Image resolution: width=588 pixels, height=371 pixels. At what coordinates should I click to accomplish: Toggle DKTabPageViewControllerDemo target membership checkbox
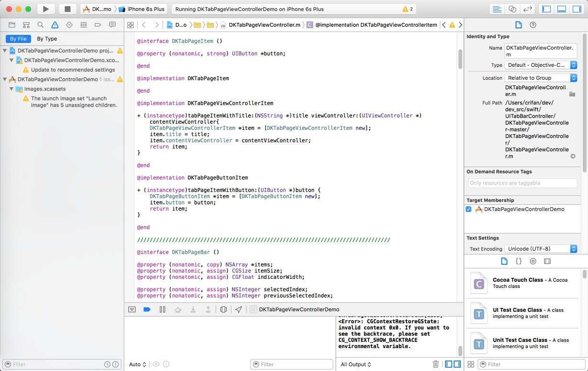coord(469,209)
